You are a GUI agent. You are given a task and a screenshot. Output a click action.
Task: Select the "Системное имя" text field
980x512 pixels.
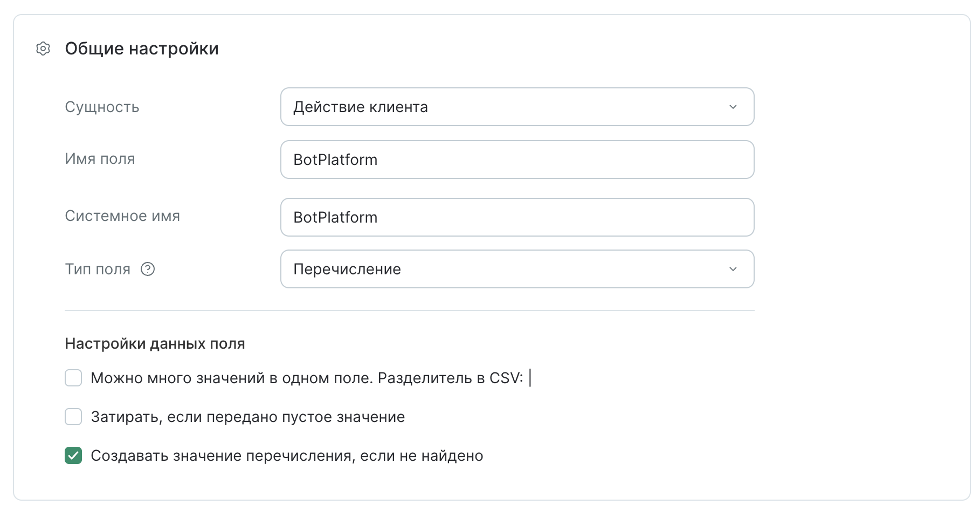(x=516, y=217)
